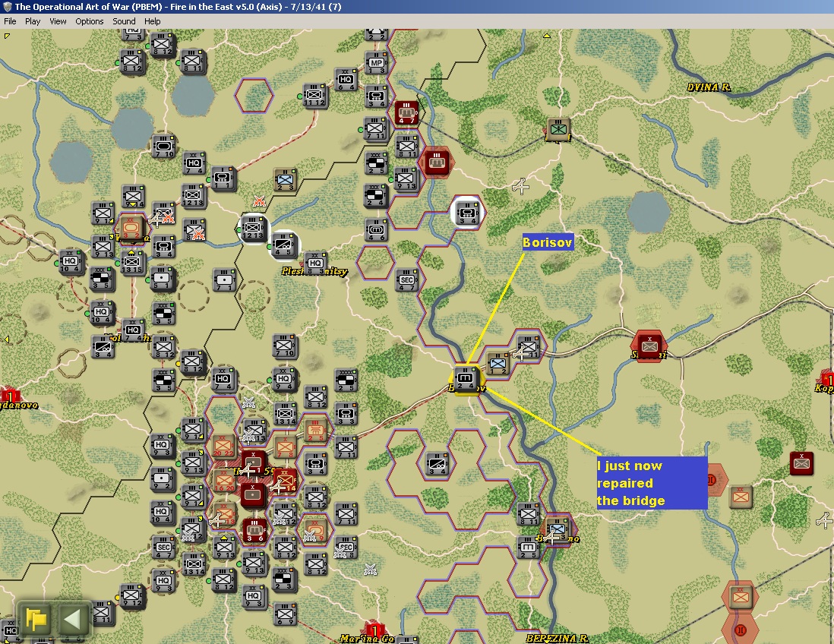Image resolution: width=834 pixels, height=644 pixels.
Task: Click the airfield marker north of Borisov label
Action: 521,186
